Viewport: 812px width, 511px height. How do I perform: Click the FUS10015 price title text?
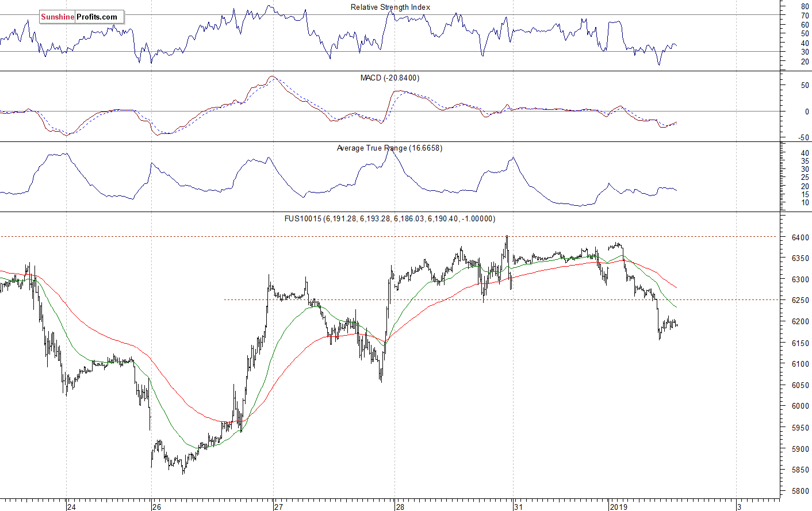click(x=390, y=218)
